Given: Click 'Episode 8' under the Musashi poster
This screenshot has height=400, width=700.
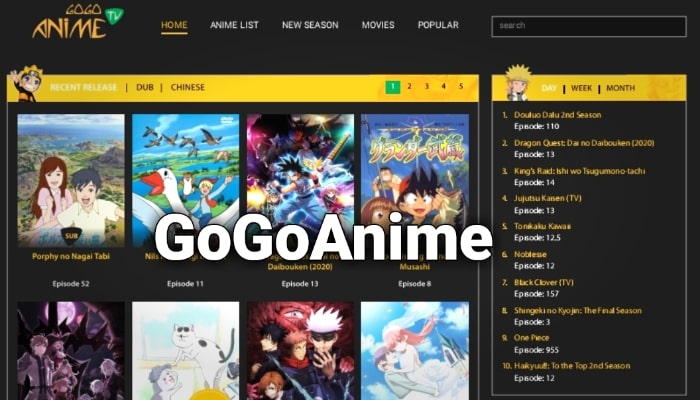Looking at the screenshot, I should click(x=415, y=283).
